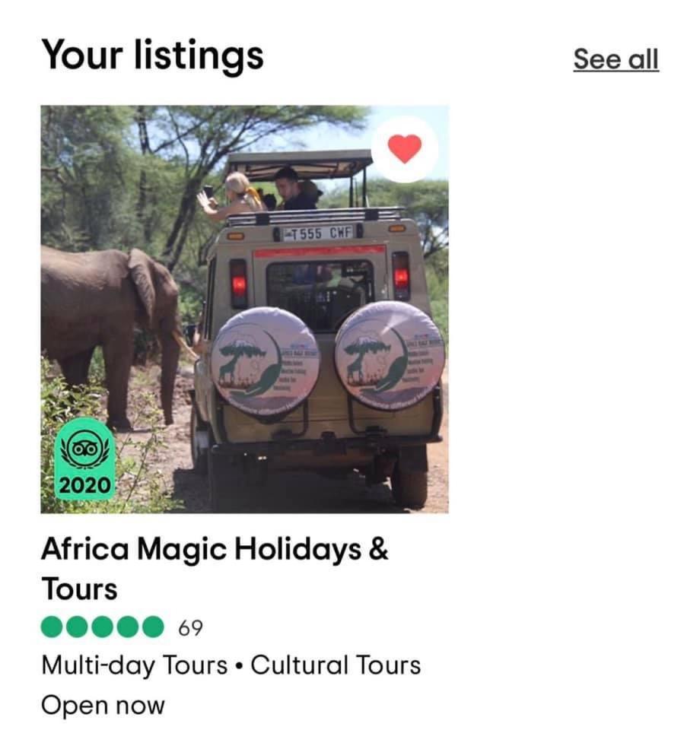The width and height of the screenshot is (700, 730).
Task: Click the green five-bubble rating
Action: click(102, 627)
